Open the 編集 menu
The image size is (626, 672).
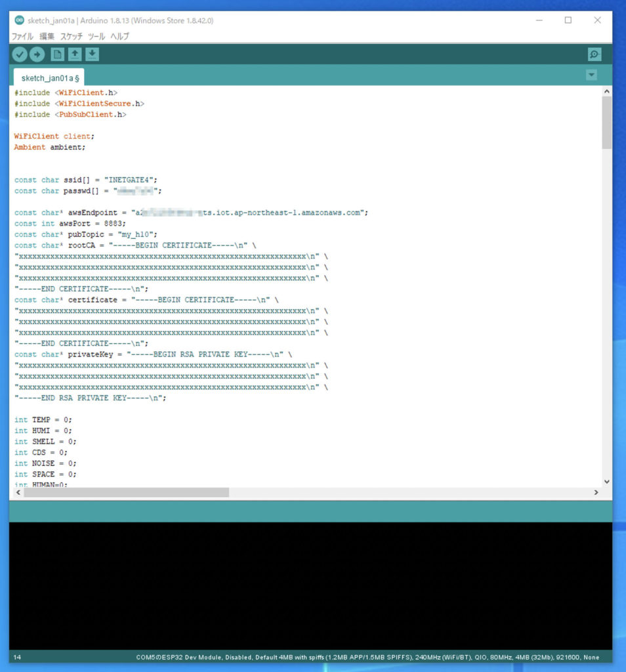point(47,37)
